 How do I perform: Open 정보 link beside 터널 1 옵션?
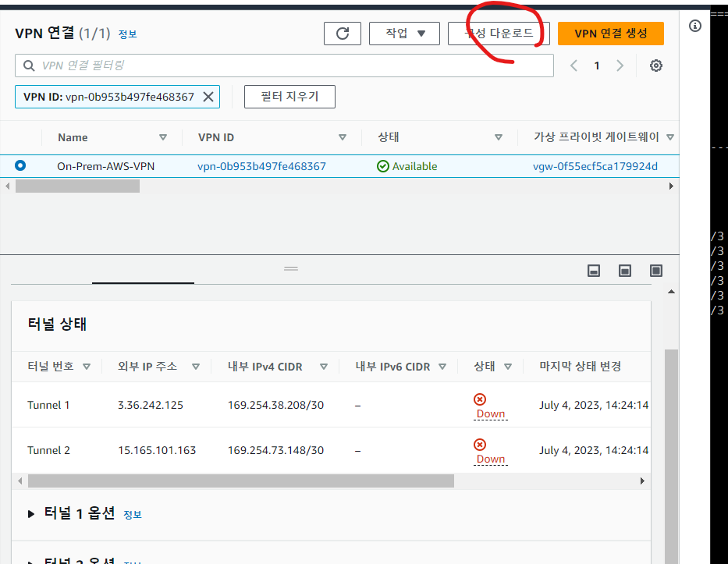[x=133, y=515]
